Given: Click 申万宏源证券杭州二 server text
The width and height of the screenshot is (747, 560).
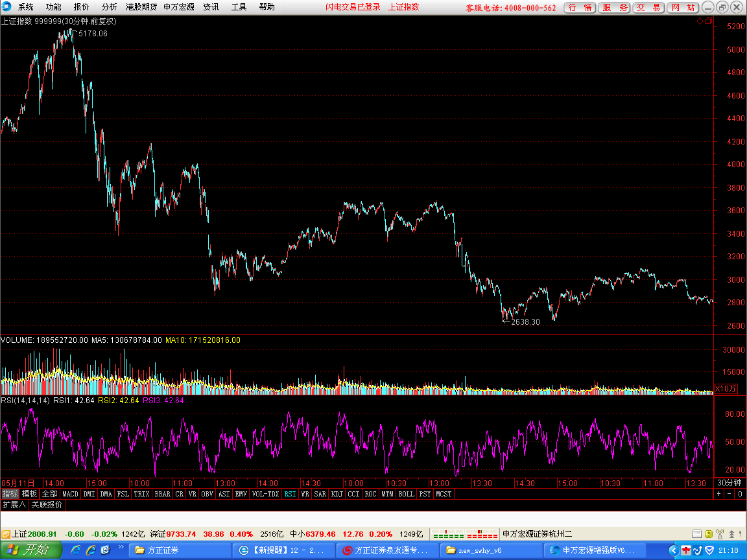Looking at the screenshot, I should 538,534.
